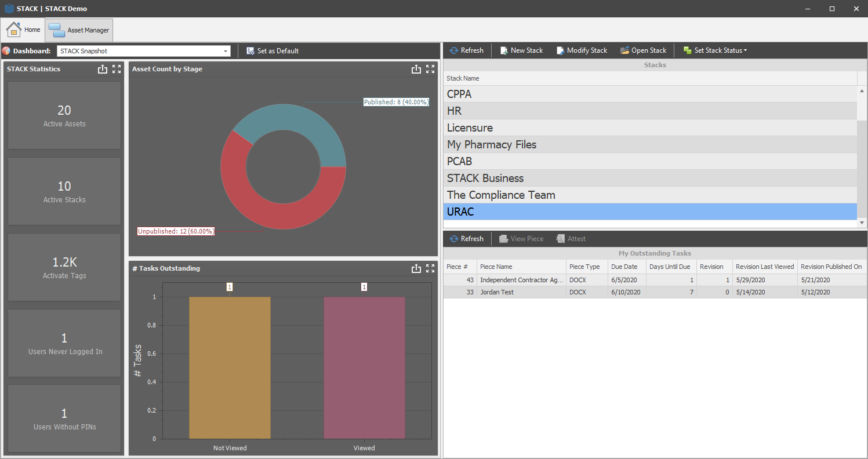Export the Asset Count by Stage chart

pos(416,69)
